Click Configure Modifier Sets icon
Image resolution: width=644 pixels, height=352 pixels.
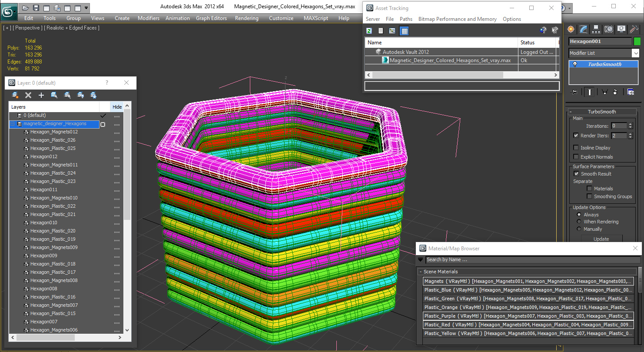(631, 92)
